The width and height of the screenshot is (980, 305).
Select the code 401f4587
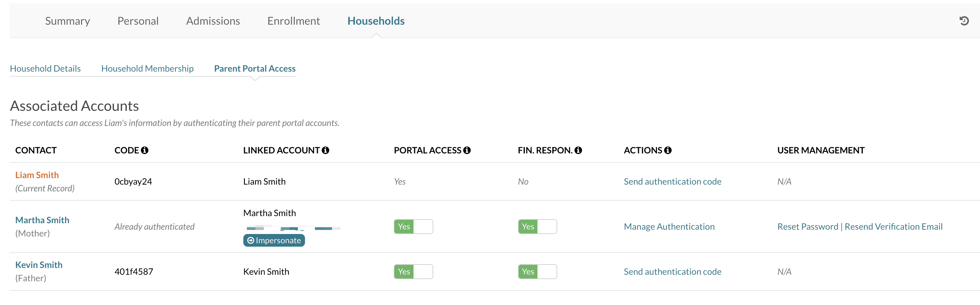134,271
